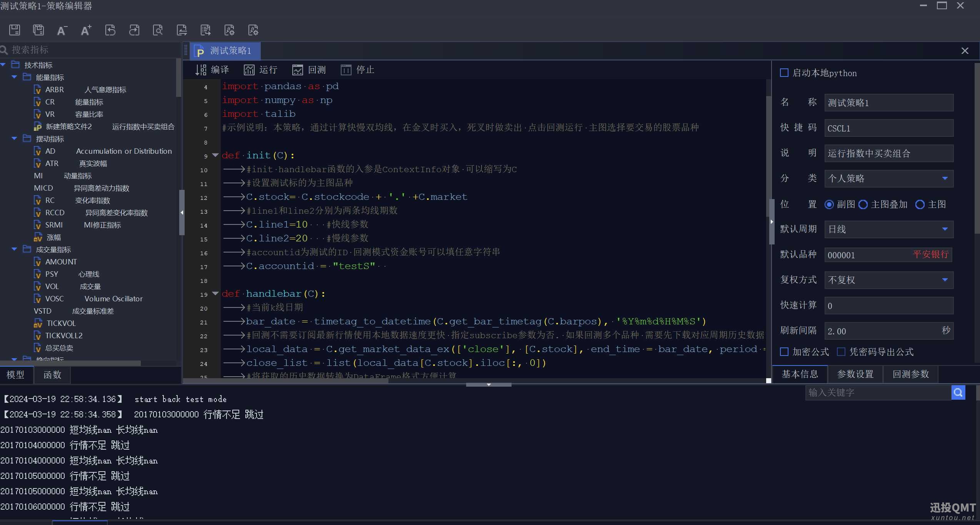The image size is (980, 525).
Task: Select the 主图 radio button
Action: [920, 204]
